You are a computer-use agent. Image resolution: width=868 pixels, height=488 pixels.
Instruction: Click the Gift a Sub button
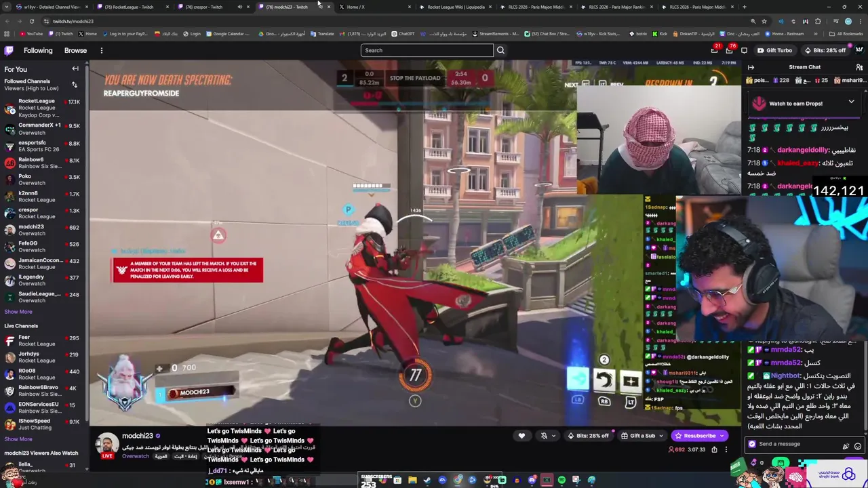coord(638,436)
